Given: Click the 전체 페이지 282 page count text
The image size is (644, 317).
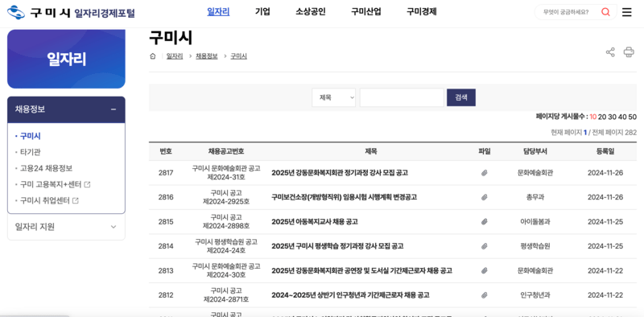Looking at the screenshot, I should (x=614, y=133).
